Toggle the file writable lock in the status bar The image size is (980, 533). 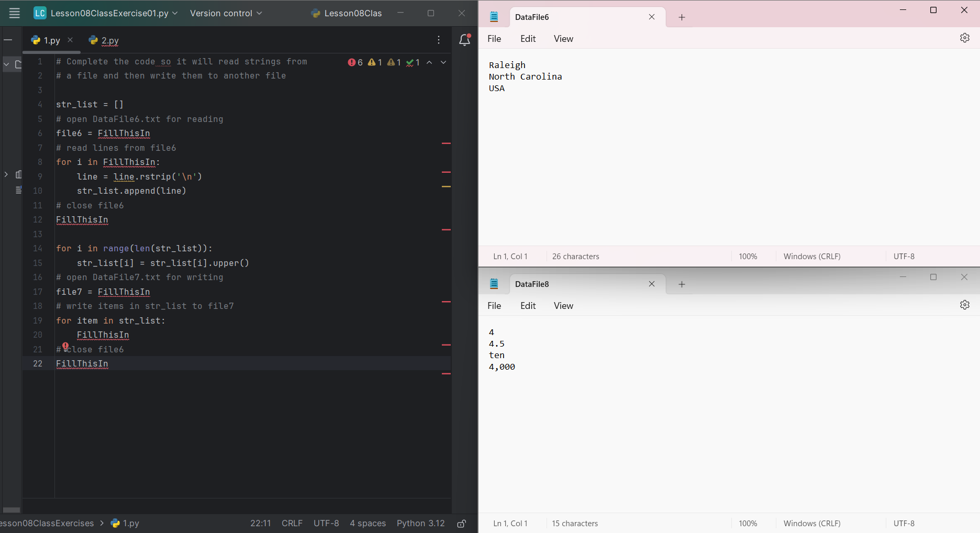click(461, 523)
